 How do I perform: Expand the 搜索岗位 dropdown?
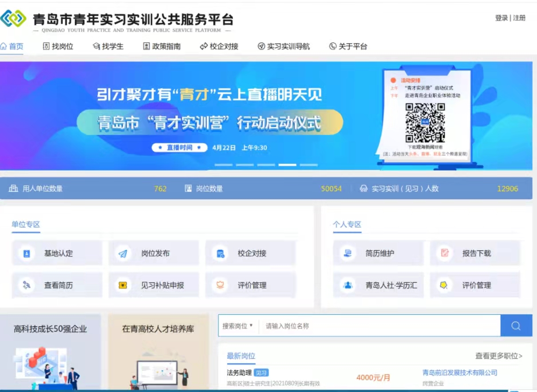click(x=238, y=326)
